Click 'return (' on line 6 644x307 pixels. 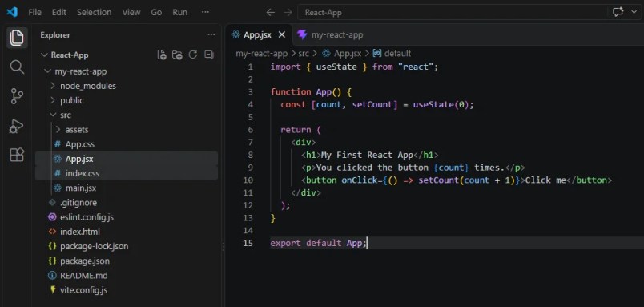[x=300, y=130]
